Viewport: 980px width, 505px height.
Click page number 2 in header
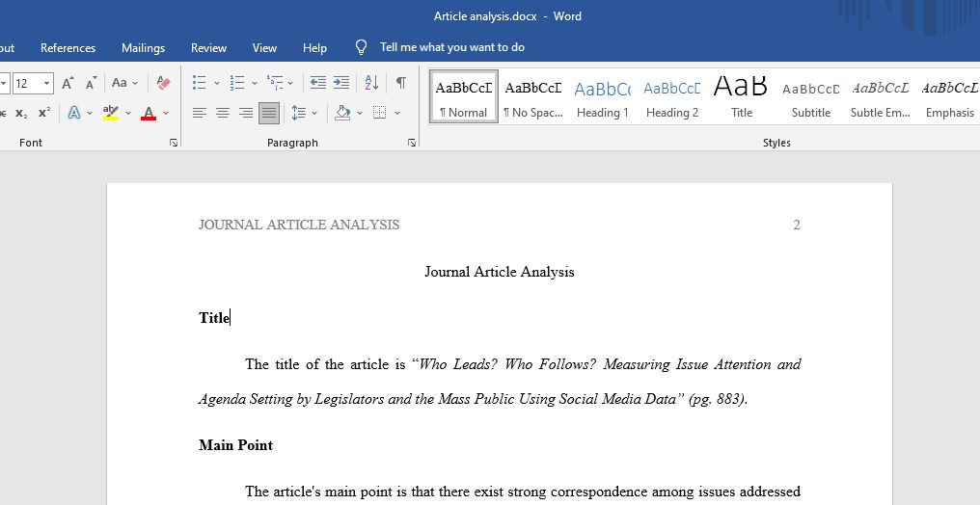pos(797,225)
